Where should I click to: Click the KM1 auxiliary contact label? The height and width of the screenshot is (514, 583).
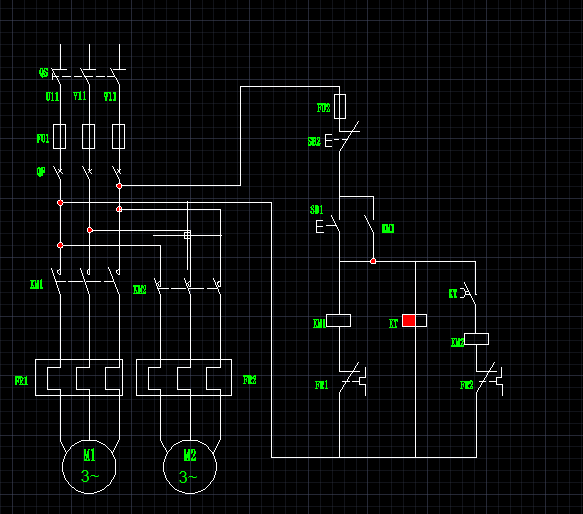(388, 228)
